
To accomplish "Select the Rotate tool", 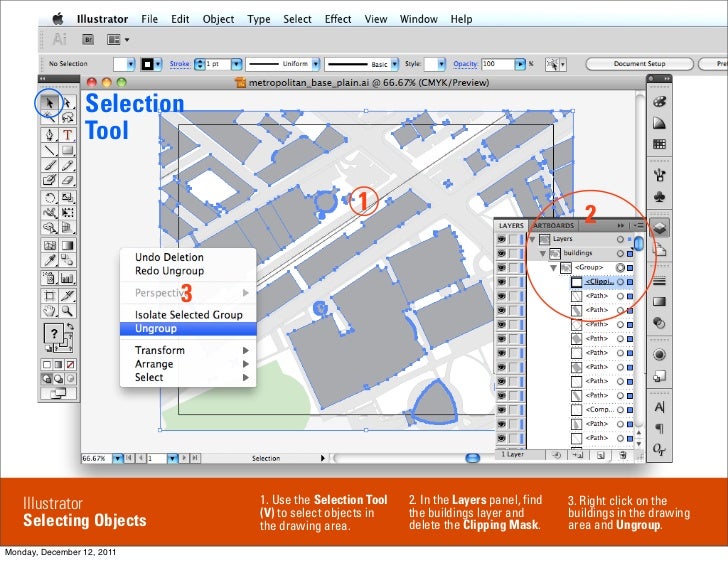I will click(49, 198).
